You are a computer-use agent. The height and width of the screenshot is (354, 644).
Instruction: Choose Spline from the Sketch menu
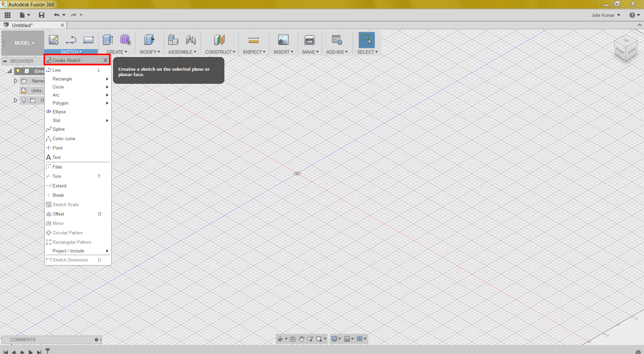(78, 129)
